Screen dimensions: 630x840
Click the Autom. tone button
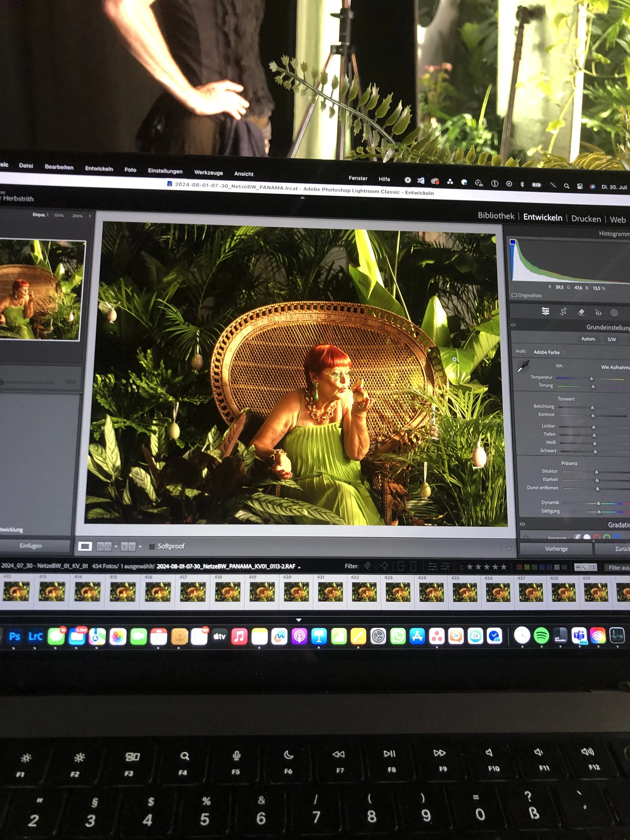588,339
